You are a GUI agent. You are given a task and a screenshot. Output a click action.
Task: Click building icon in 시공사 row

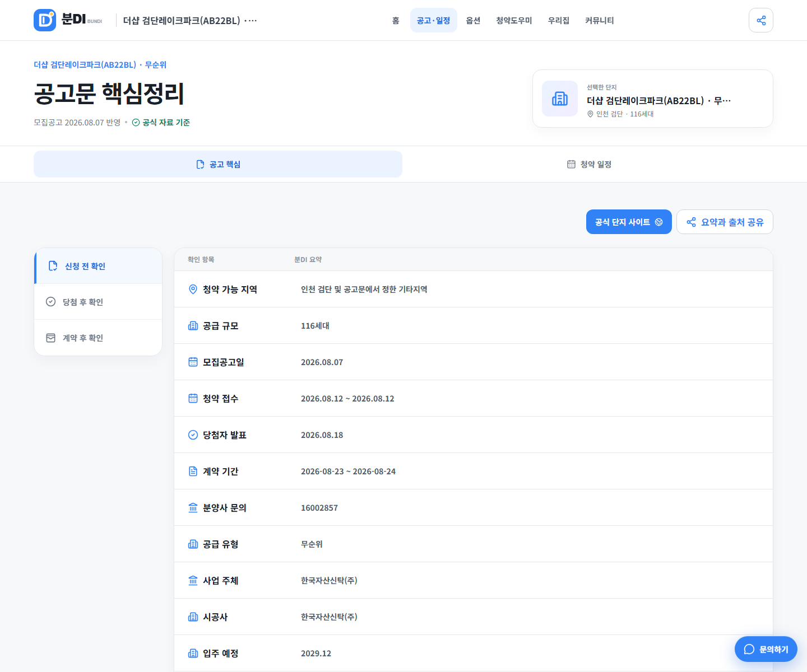(x=193, y=617)
